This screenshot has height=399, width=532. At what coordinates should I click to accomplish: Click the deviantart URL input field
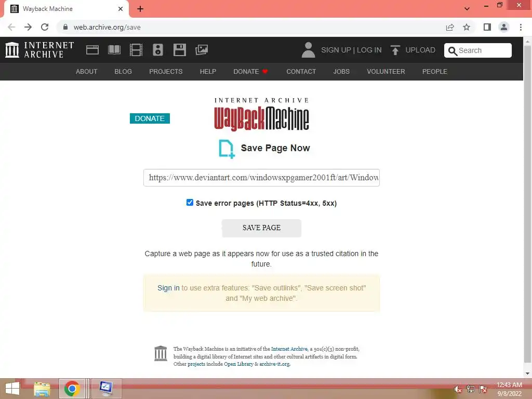(261, 178)
